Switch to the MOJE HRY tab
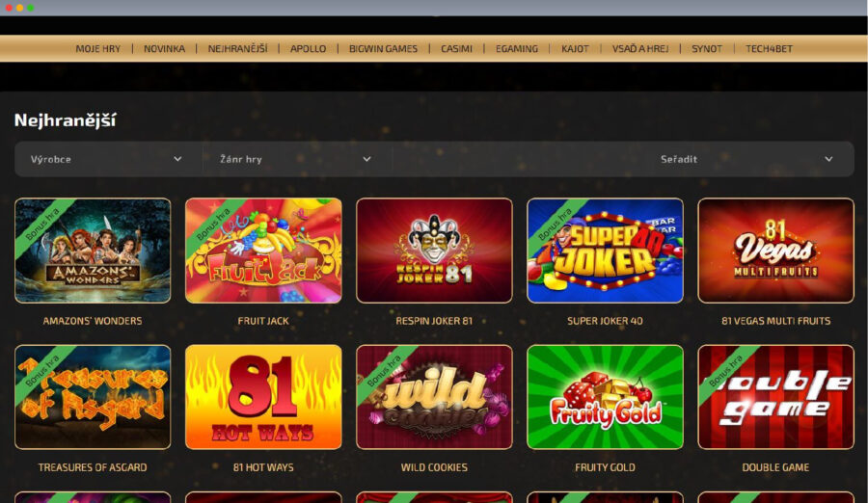The image size is (868, 503). 98,49
